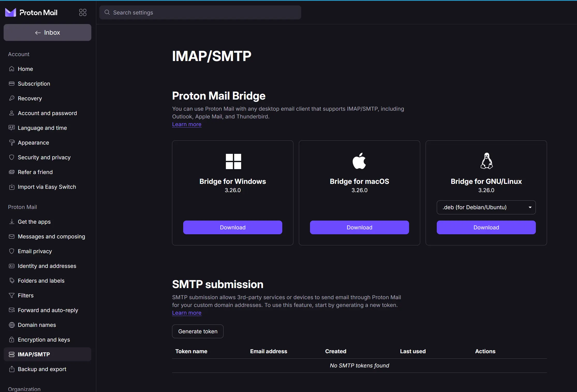Click the search magnifier icon
This screenshot has width=577, height=392.
click(x=107, y=12)
